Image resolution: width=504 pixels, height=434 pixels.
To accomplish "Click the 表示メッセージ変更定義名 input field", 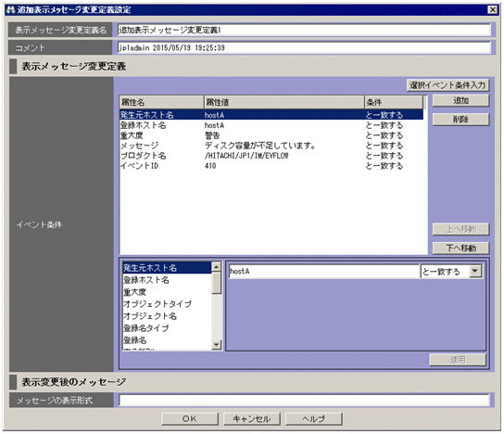I will (x=304, y=30).
